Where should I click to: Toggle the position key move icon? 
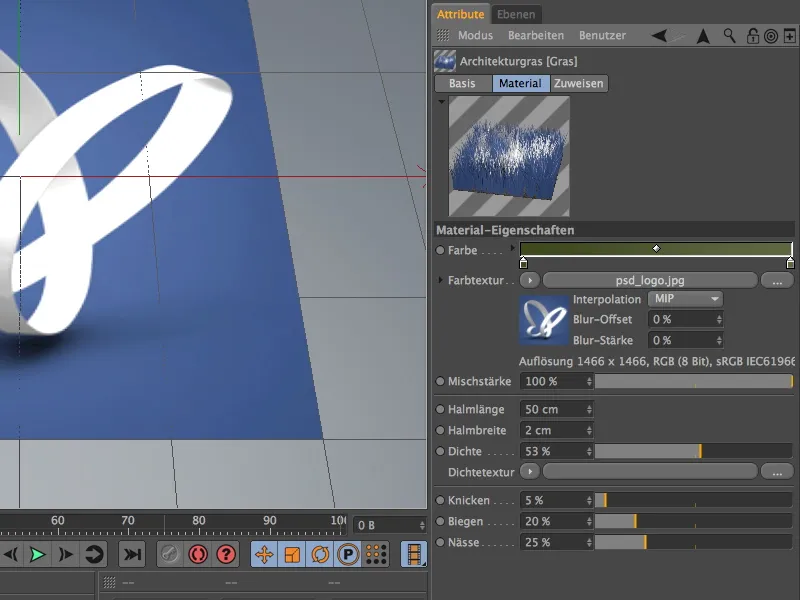[x=264, y=555]
